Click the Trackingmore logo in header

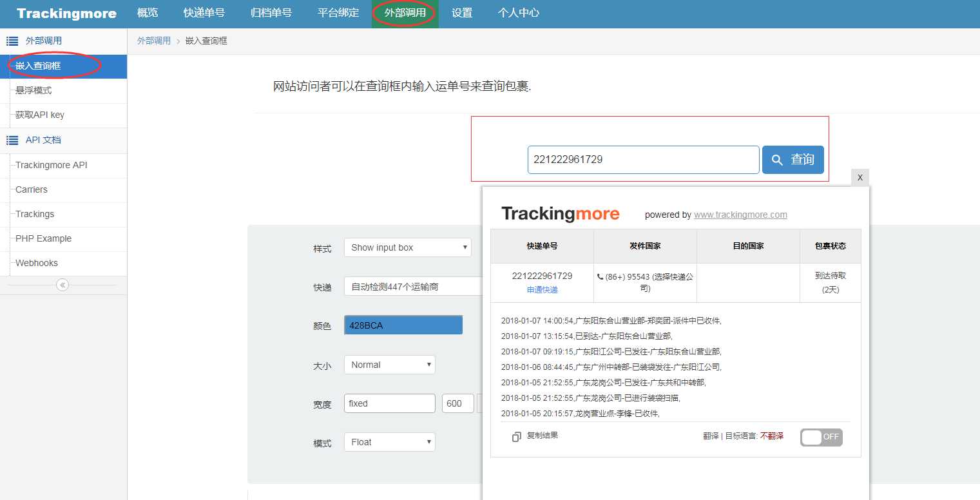click(66, 14)
